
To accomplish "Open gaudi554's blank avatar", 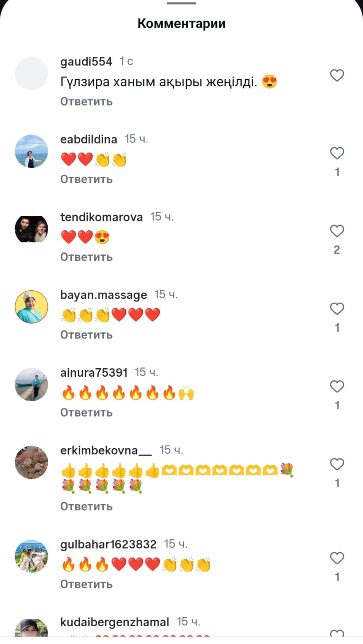I will 31,74.
